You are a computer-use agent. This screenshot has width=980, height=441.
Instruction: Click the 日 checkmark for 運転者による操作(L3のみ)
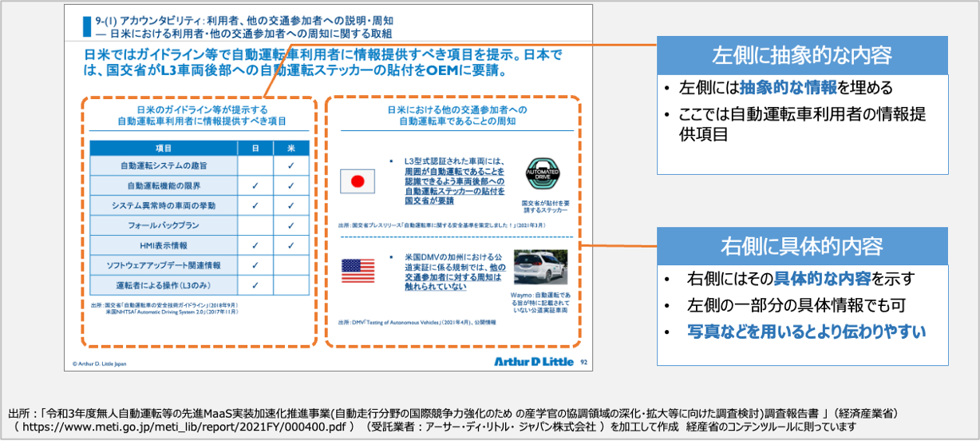pos(255,284)
